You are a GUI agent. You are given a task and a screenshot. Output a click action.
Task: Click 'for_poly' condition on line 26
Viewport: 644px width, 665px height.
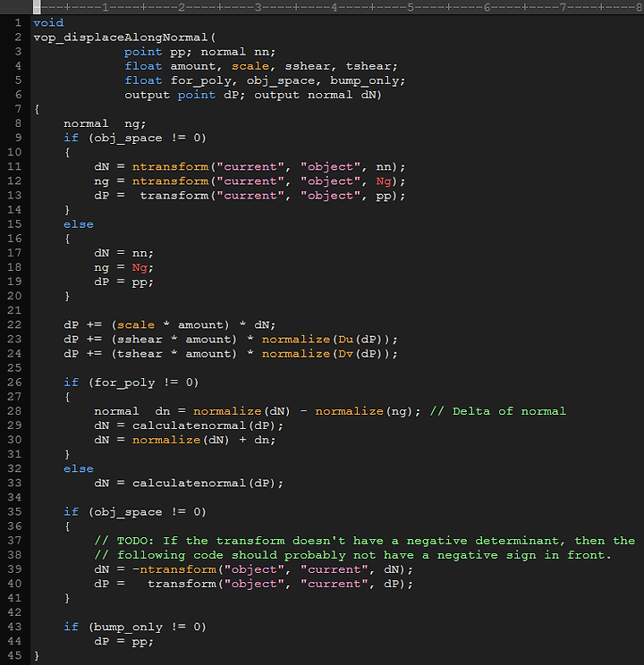pos(124,383)
